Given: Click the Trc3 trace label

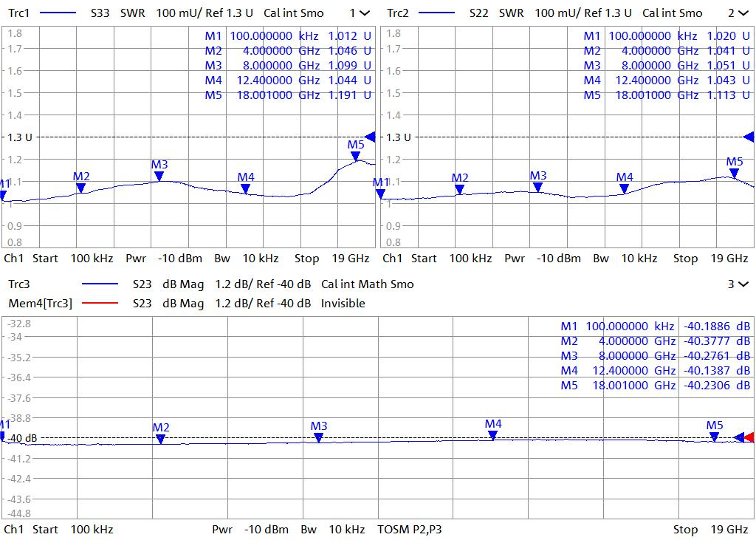Looking at the screenshot, I should click(x=18, y=284).
